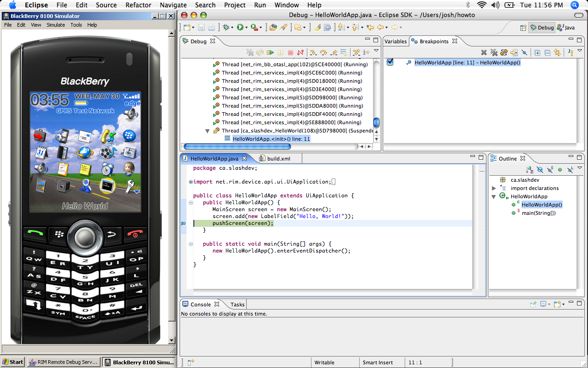588x368 pixels.
Task: Open Simulate menu in BlackBerry Simulator
Action: (56, 25)
